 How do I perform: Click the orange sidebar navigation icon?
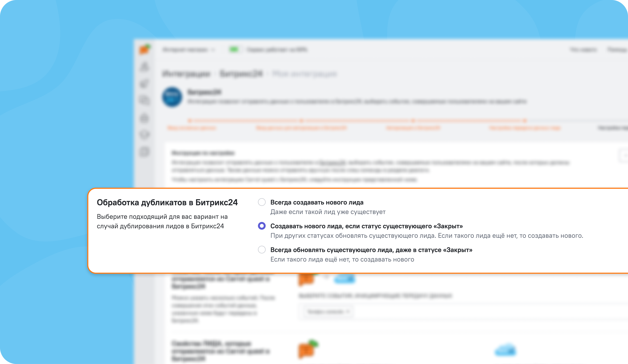pos(146,49)
